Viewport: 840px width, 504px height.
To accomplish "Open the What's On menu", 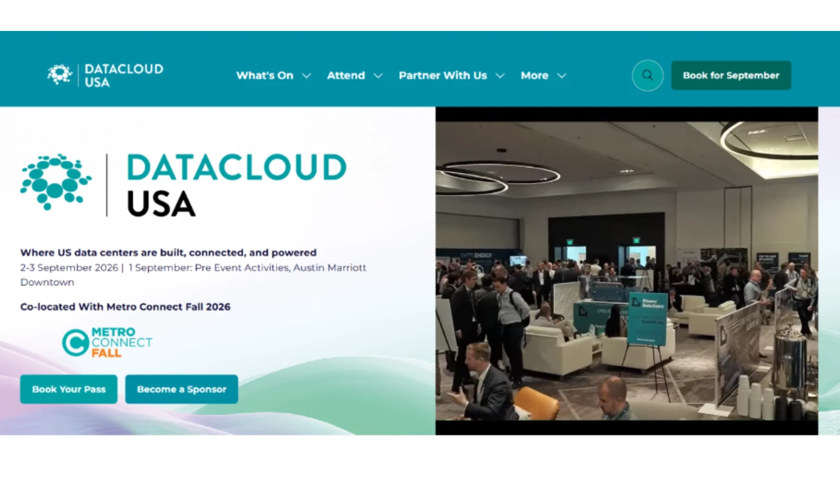I will (265, 76).
